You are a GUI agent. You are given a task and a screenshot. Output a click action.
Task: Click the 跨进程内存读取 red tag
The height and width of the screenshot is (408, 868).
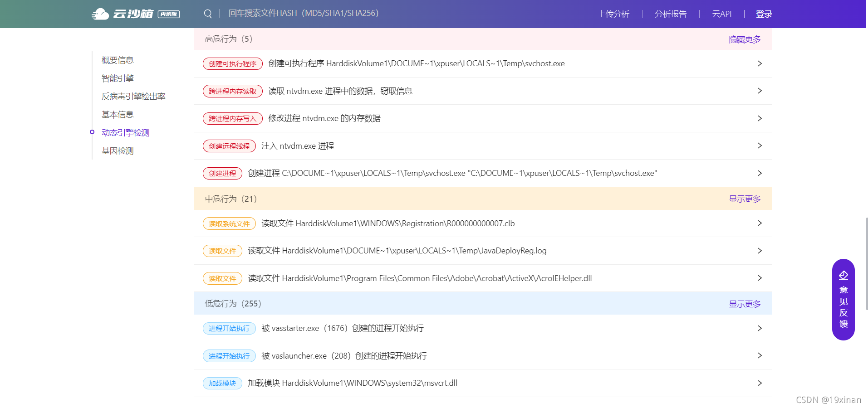[233, 91]
